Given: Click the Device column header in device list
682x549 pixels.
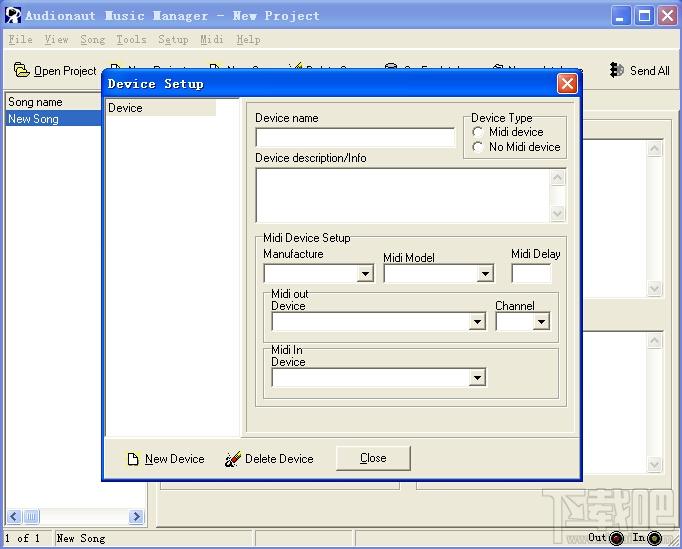Looking at the screenshot, I should point(161,108).
